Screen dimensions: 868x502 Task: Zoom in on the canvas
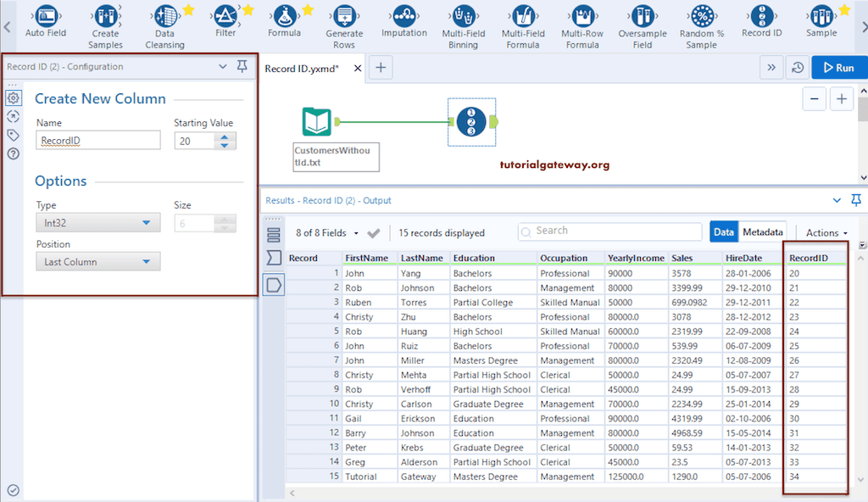(842, 99)
